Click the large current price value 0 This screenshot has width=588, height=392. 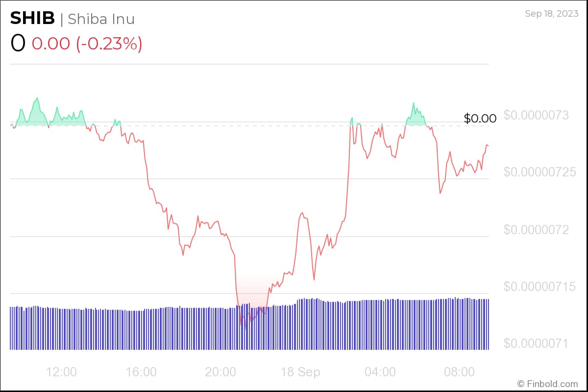pos(18,43)
